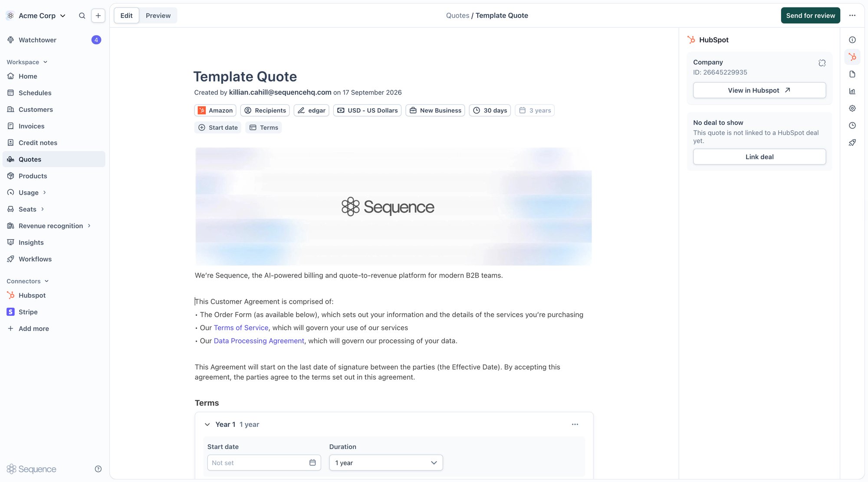Collapse the Connectors section chevron

pyautogui.click(x=47, y=281)
